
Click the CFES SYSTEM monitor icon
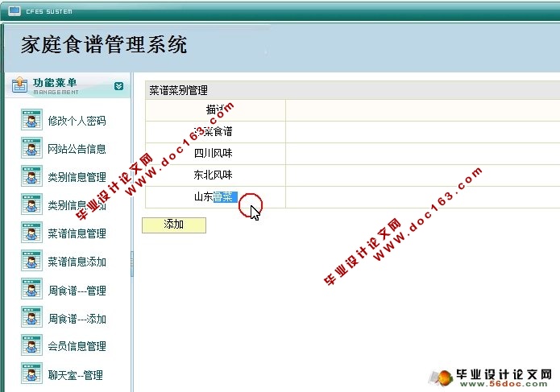click(x=15, y=11)
